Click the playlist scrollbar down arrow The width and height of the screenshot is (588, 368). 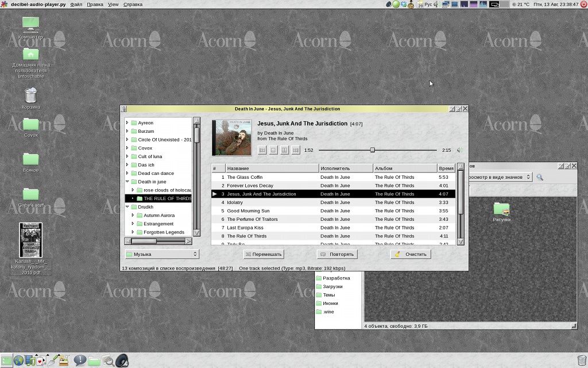461,242
